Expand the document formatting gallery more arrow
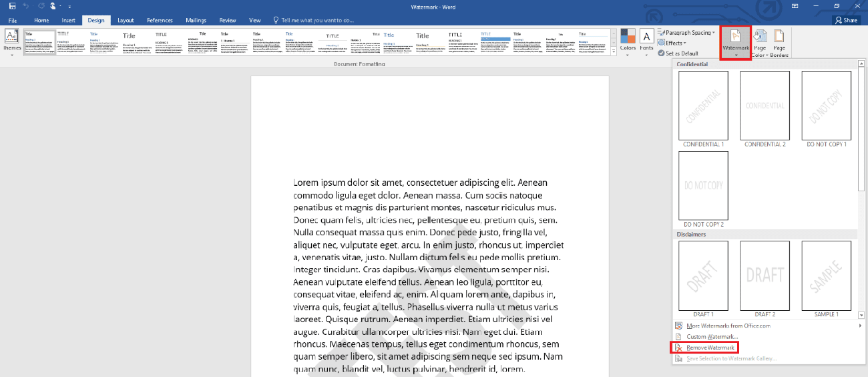 [x=613, y=51]
